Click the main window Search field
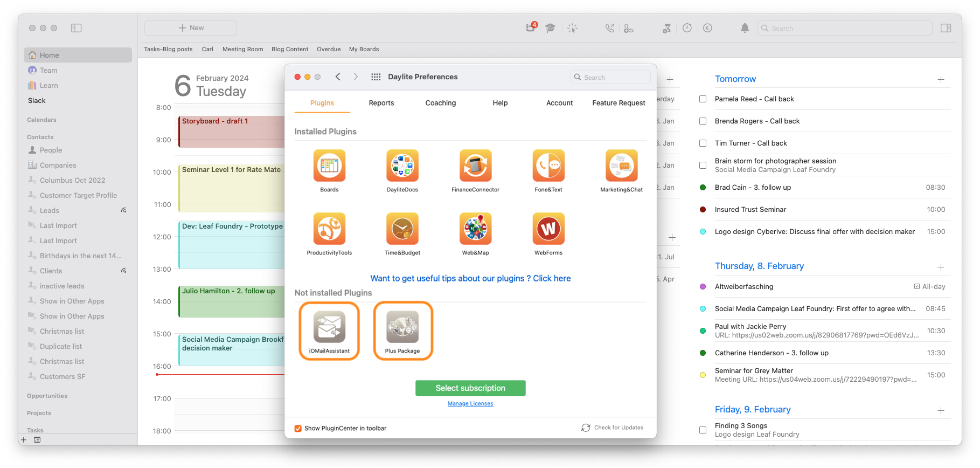 pyautogui.click(x=845, y=28)
